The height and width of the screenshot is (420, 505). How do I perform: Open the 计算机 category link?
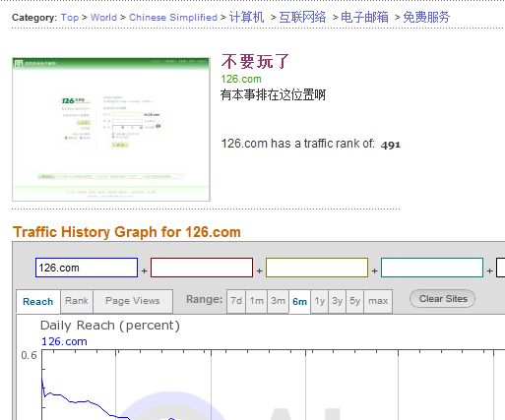coord(246,17)
